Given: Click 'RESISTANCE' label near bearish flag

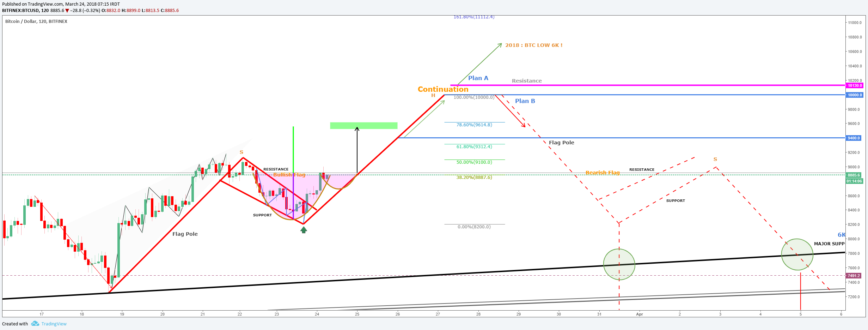Looking at the screenshot, I should coord(642,170).
